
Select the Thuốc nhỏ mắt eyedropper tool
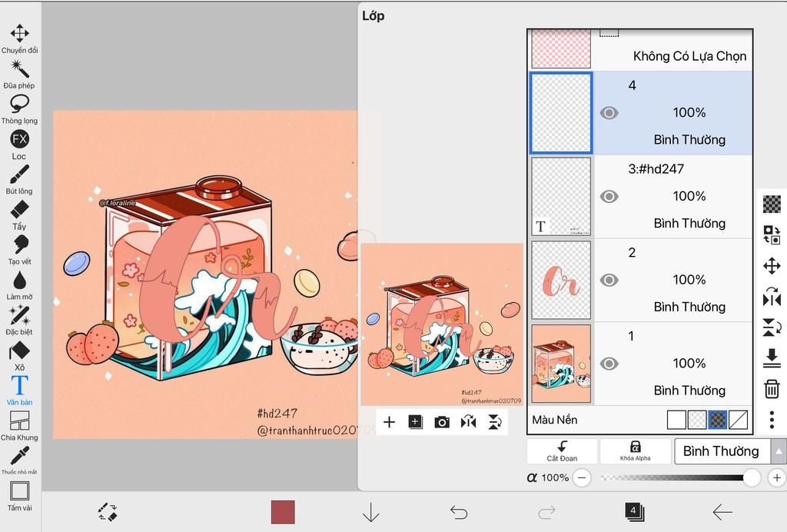19,461
